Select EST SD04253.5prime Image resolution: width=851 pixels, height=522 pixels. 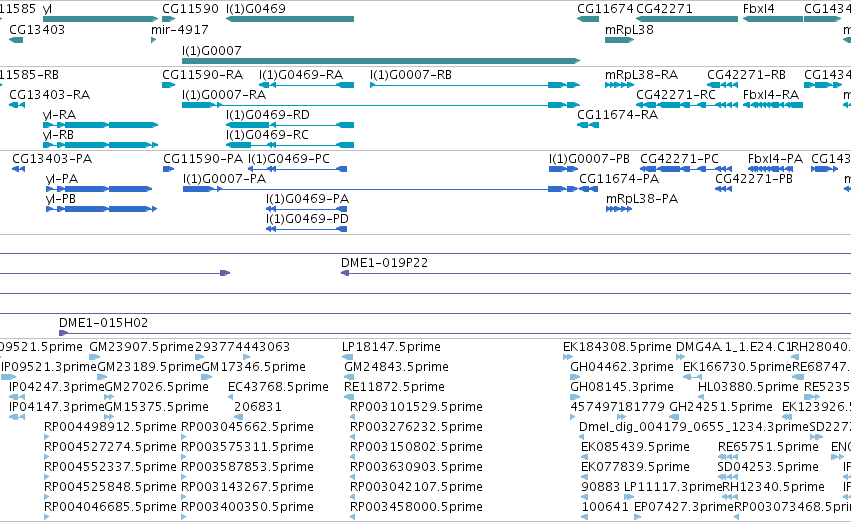pyautogui.click(x=768, y=467)
